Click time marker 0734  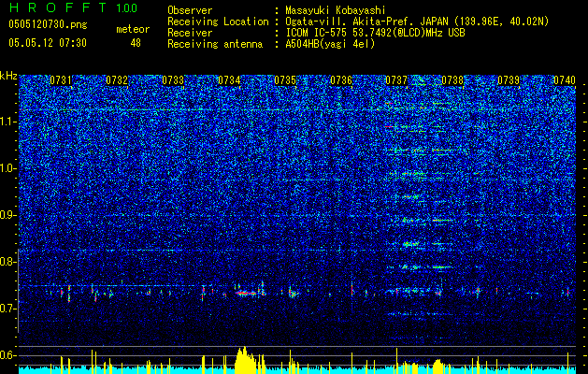click(x=229, y=80)
